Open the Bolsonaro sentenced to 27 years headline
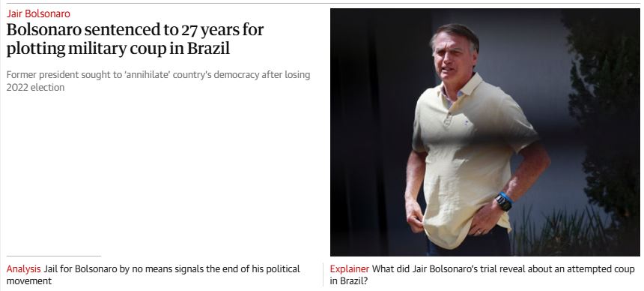This screenshot has width=644, height=291. pos(135,39)
